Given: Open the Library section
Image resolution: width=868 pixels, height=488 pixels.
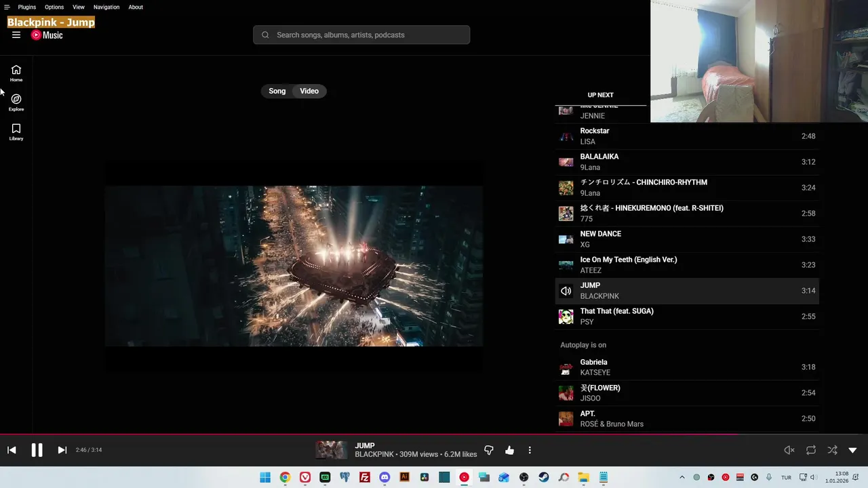Looking at the screenshot, I should (x=16, y=132).
